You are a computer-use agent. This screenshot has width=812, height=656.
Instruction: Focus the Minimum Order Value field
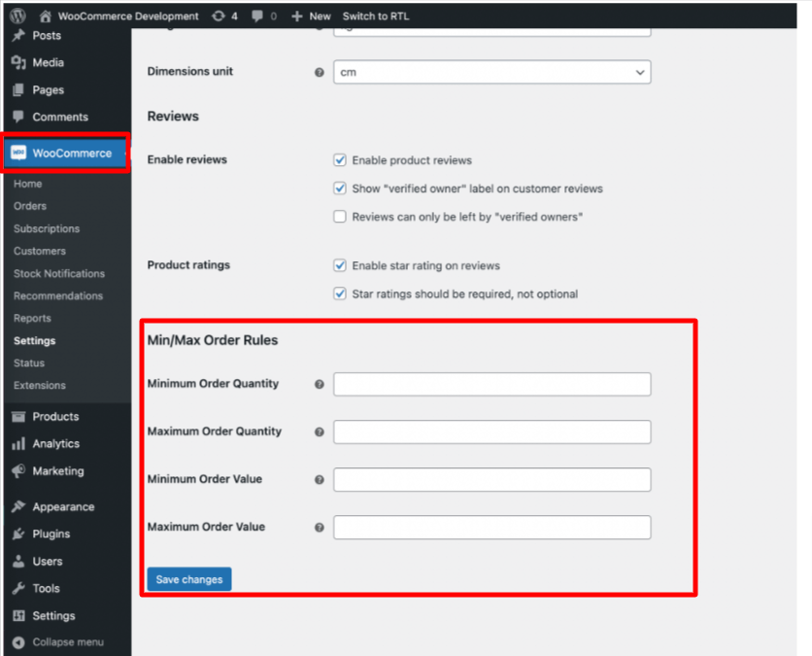(492, 479)
